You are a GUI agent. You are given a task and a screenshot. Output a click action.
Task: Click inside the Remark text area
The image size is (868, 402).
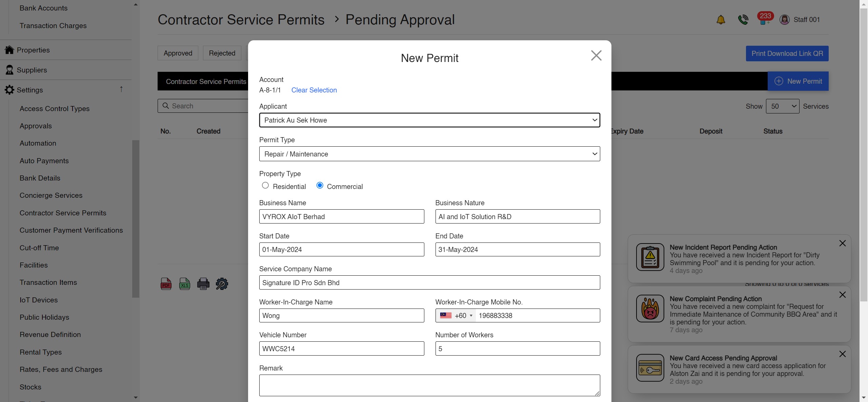(x=429, y=385)
